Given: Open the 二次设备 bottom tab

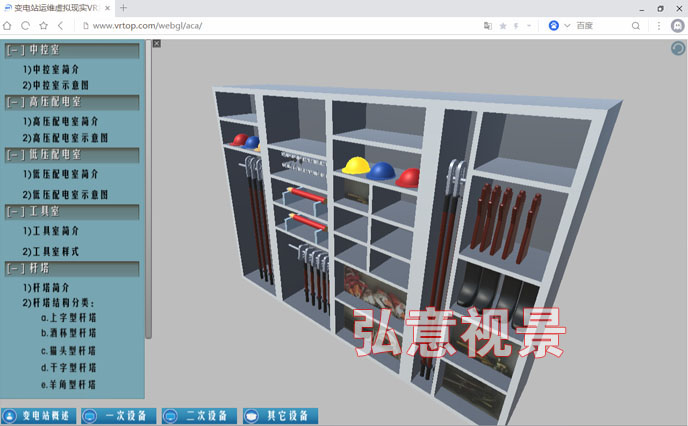Looking at the screenshot, I should tap(200, 416).
